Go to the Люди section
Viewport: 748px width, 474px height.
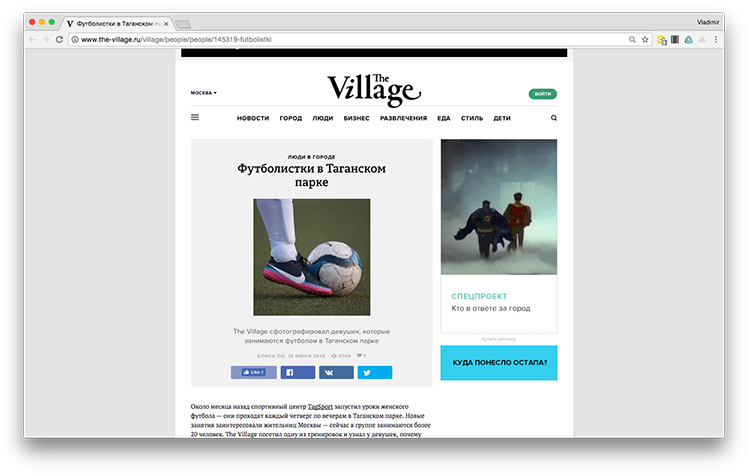point(322,118)
